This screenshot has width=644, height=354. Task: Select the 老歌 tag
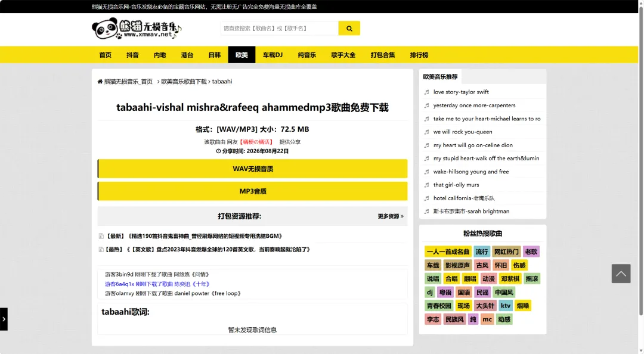pyautogui.click(x=531, y=251)
